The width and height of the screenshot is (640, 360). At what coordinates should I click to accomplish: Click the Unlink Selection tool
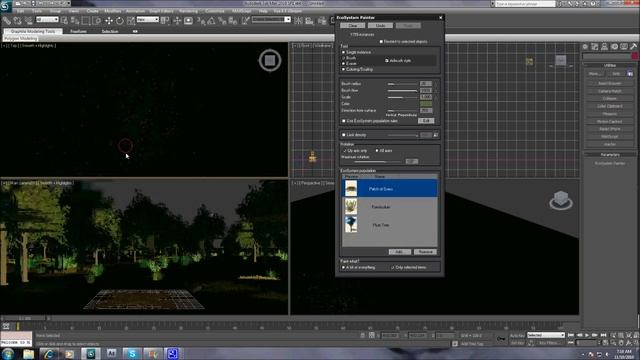click(x=18, y=20)
